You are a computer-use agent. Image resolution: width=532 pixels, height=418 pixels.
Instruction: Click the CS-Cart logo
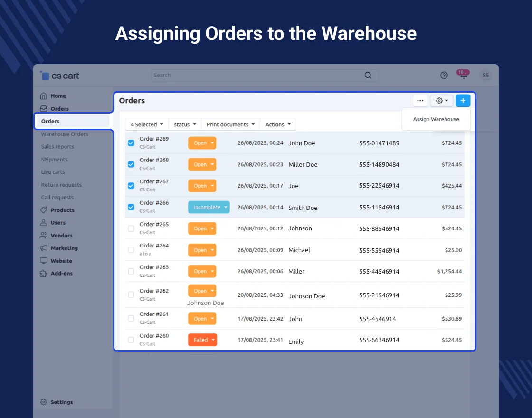coord(60,76)
